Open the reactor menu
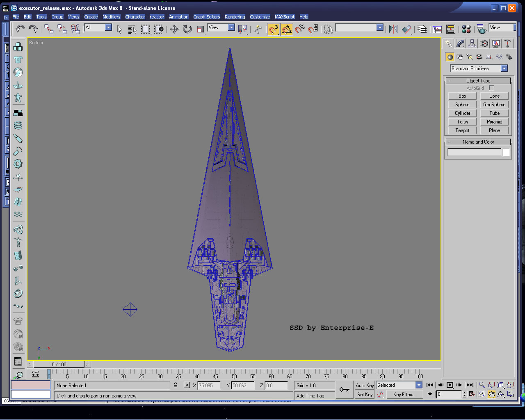The image size is (525, 420). coord(157,17)
